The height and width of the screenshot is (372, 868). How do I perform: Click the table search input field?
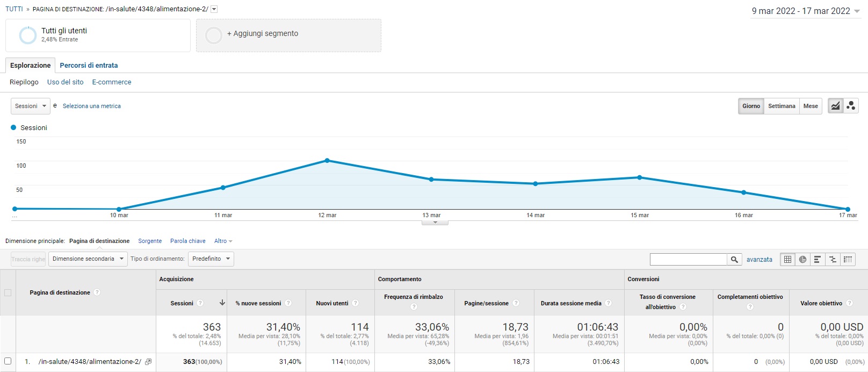688,260
